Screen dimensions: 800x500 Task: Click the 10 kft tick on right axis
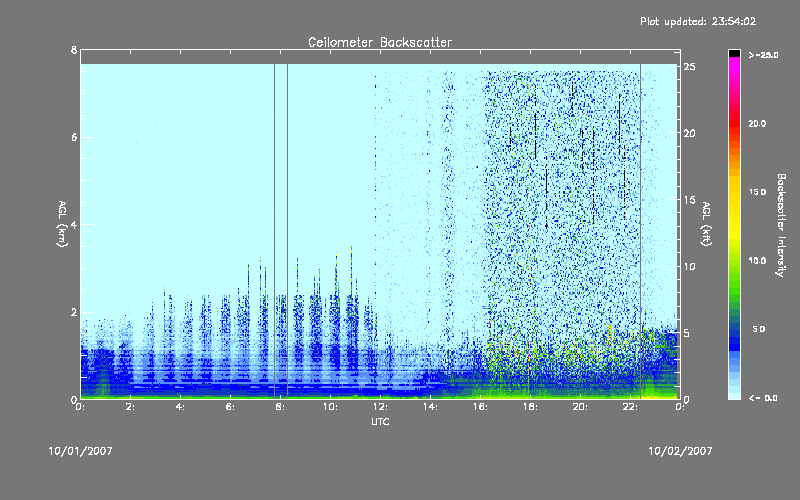tap(689, 266)
